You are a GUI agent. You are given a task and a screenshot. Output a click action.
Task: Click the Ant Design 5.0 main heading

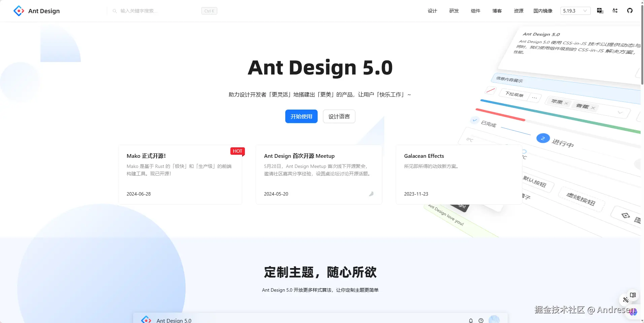[x=320, y=67]
